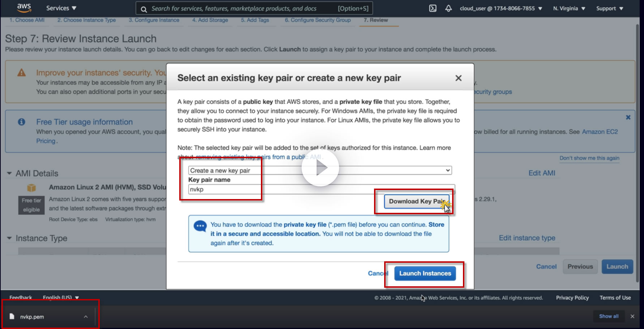
Task: Click the search magnifier icon
Action: click(144, 9)
